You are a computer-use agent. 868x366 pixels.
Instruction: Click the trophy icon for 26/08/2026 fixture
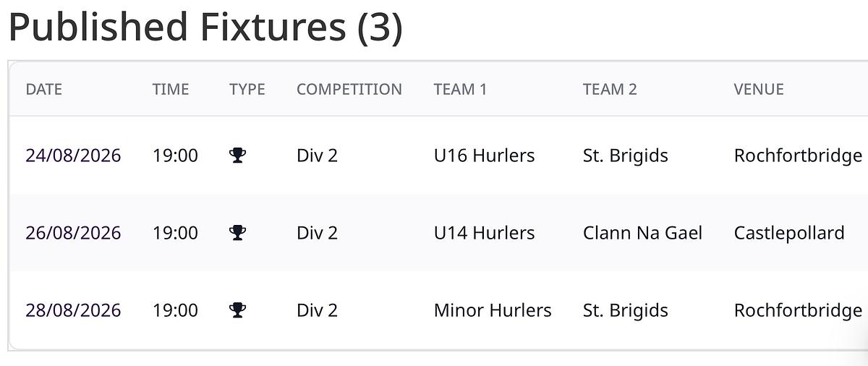pyautogui.click(x=237, y=232)
